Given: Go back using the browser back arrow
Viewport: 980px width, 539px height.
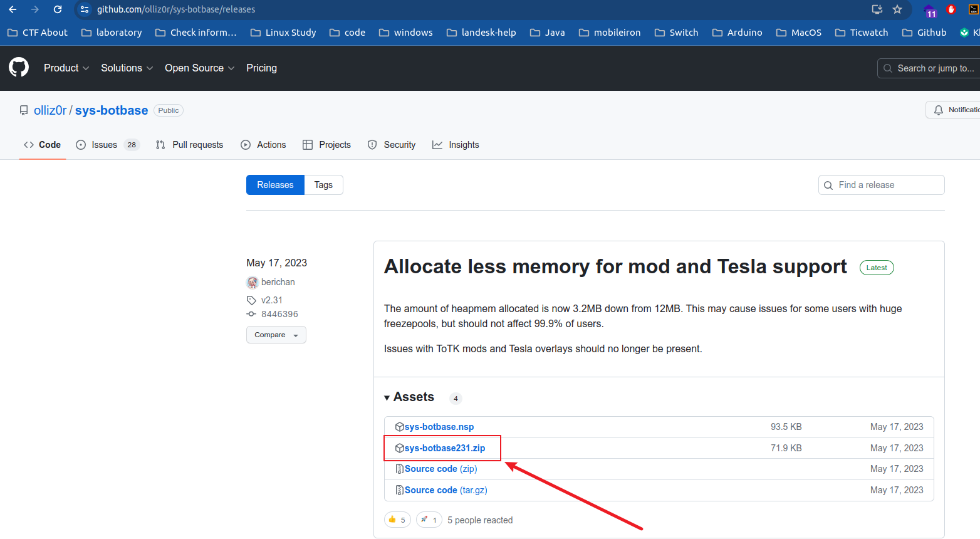Looking at the screenshot, I should coord(13,9).
